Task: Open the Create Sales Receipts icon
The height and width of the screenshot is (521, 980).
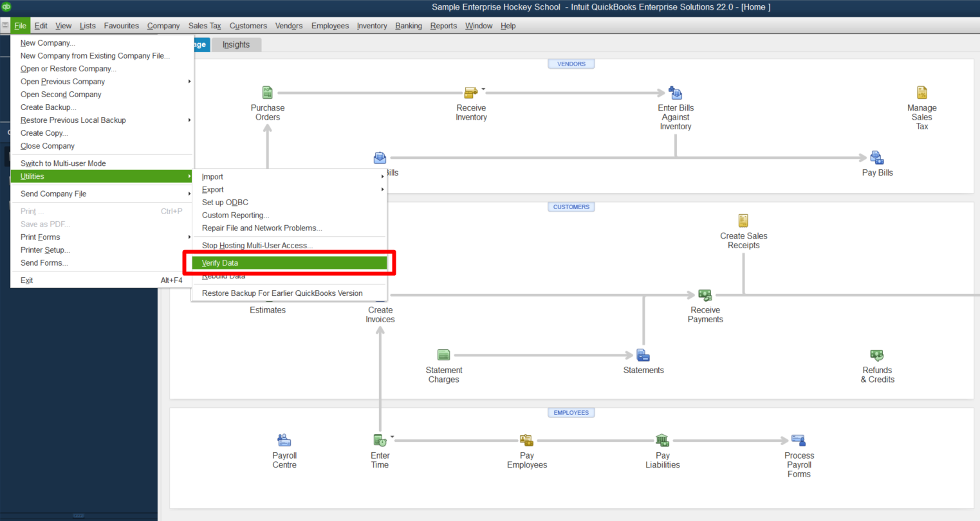Action: pos(743,221)
